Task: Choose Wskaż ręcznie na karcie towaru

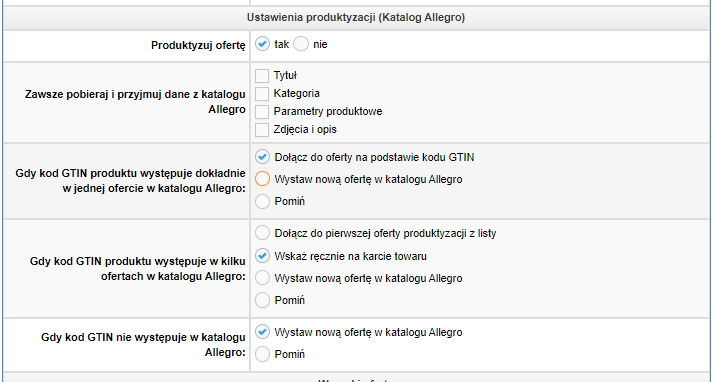Action: tap(262, 256)
